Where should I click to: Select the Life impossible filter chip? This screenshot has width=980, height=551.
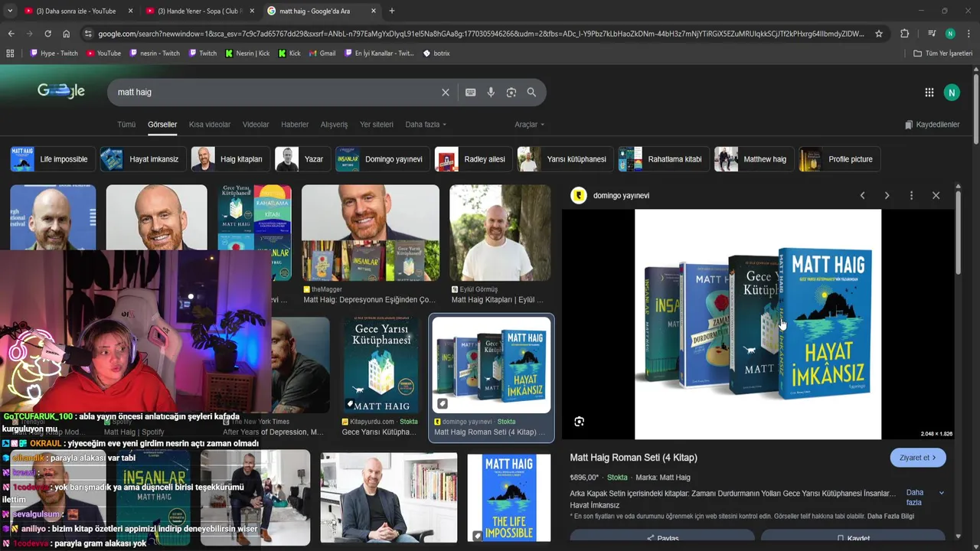click(53, 159)
